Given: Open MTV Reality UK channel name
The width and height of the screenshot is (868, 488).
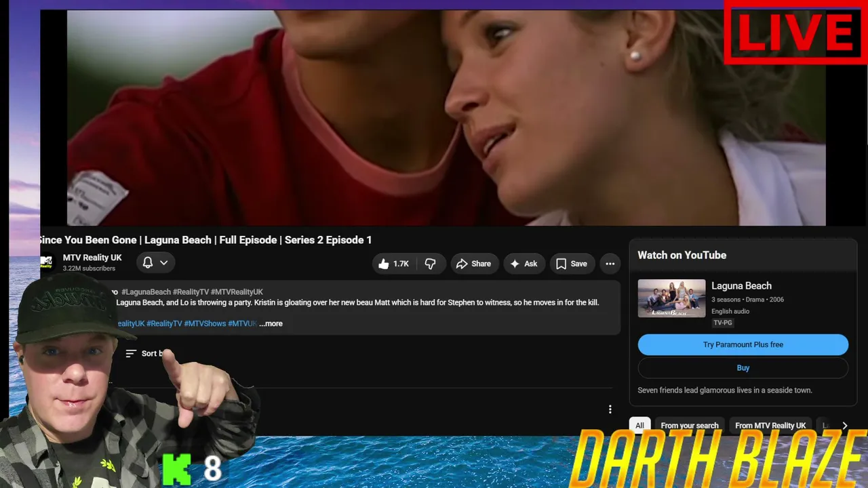Looking at the screenshot, I should 92,258.
